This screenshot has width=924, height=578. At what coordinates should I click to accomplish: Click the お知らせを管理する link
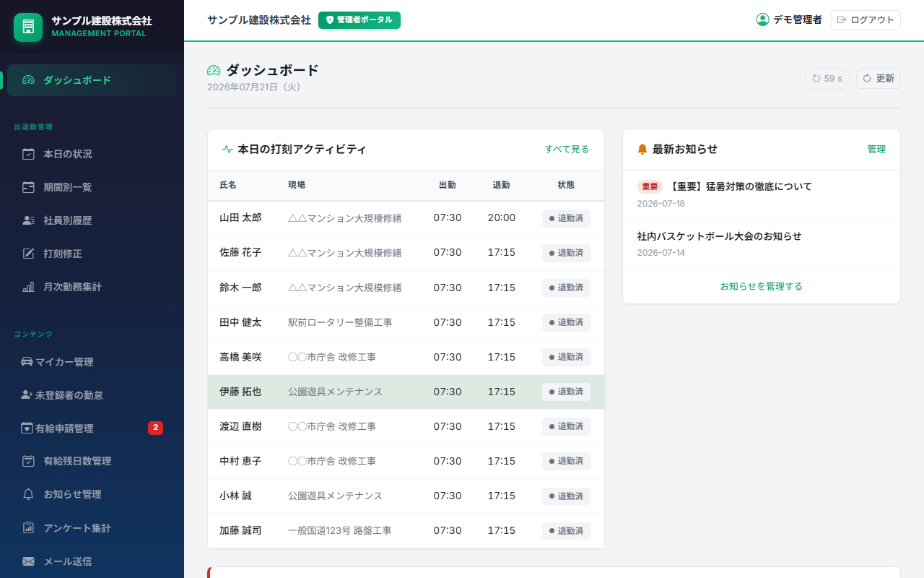(x=762, y=286)
